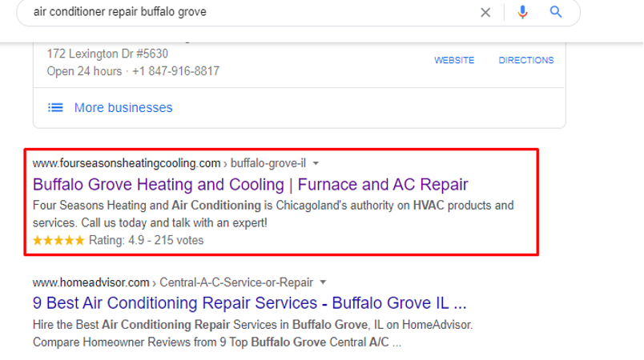The image size is (644, 360).
Task: Open the More businesses link
Action: pos(123,107)
